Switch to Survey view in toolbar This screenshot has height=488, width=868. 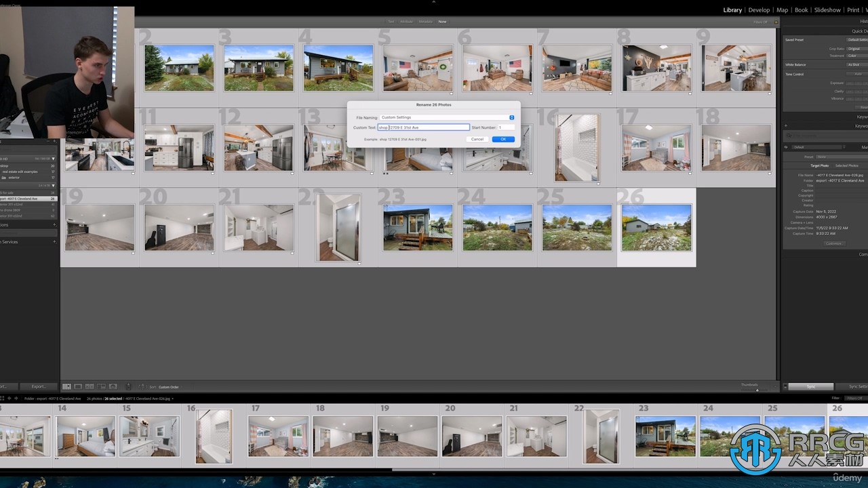click(101, 386)
